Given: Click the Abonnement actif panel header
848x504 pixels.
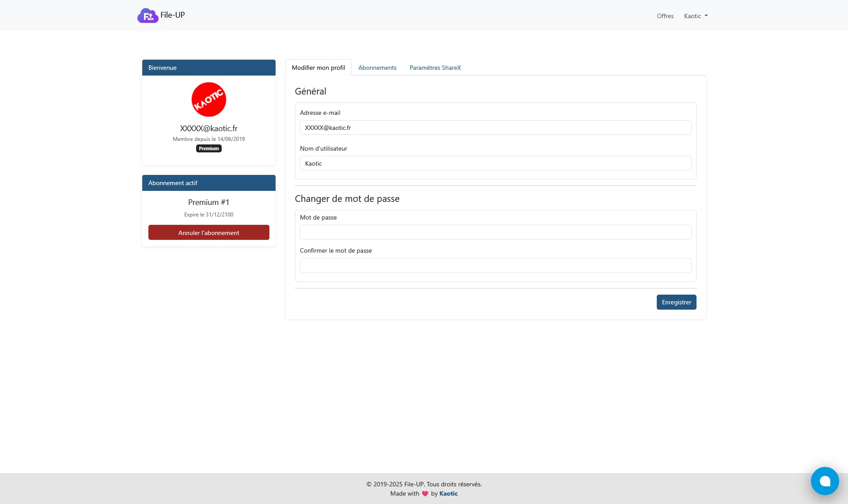Looking at the screenshot, I should click(x=208, y=183).
